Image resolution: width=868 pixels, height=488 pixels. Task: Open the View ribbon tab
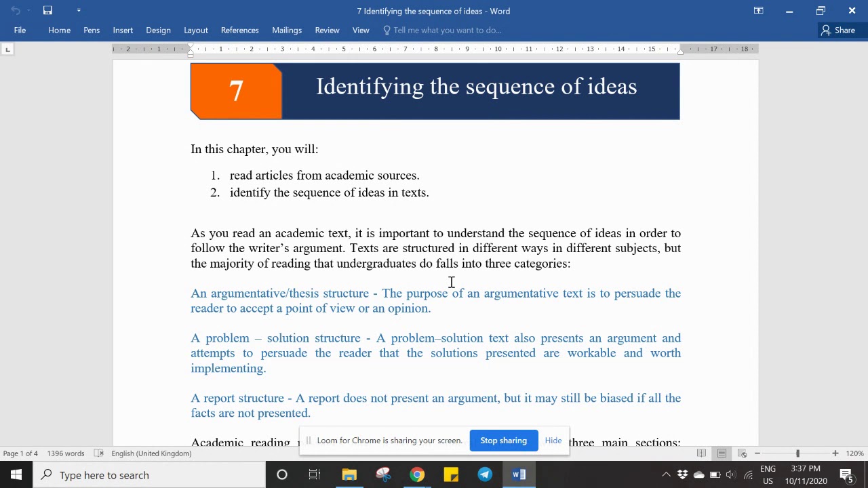(x=361, y=30)
